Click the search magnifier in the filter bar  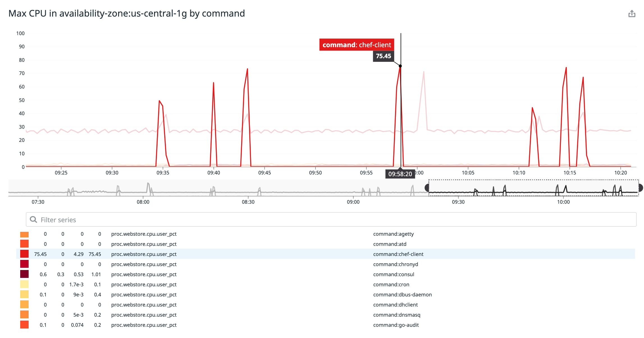tap(33, 219)
